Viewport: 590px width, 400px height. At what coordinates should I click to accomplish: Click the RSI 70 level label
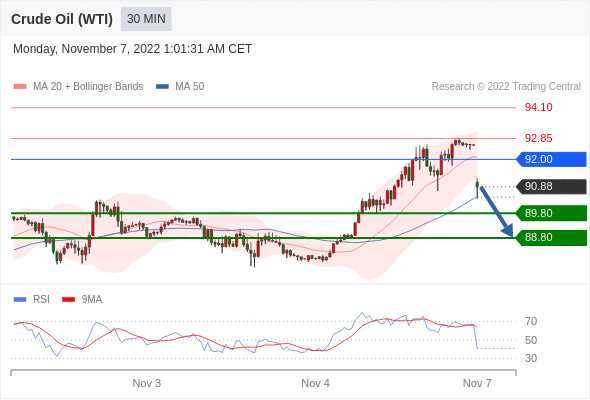[x=531, y=321]
